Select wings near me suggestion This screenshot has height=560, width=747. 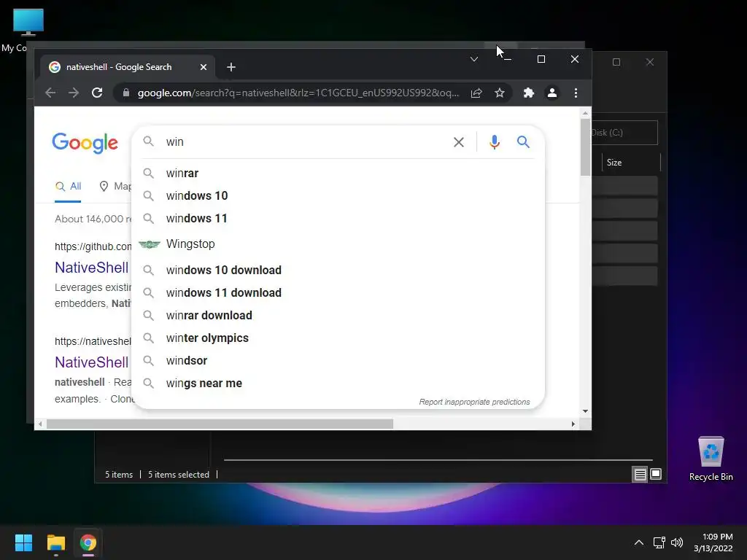click(338, 383)
